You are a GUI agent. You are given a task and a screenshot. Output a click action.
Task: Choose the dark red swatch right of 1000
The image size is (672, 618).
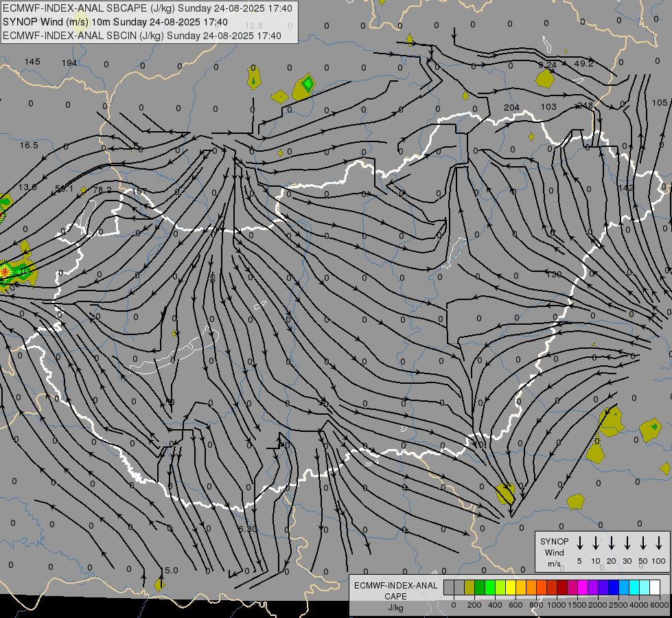tap(562, 587)
